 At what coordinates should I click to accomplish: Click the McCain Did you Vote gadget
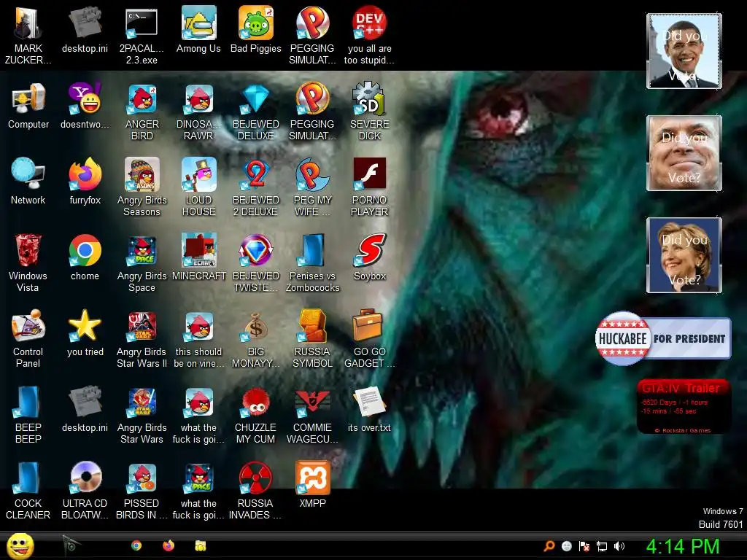[684, 153]
